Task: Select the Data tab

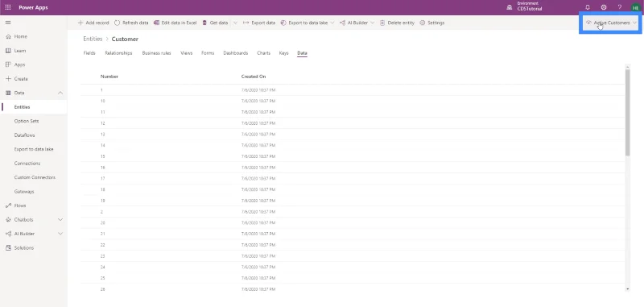Action: coord(303,53)
